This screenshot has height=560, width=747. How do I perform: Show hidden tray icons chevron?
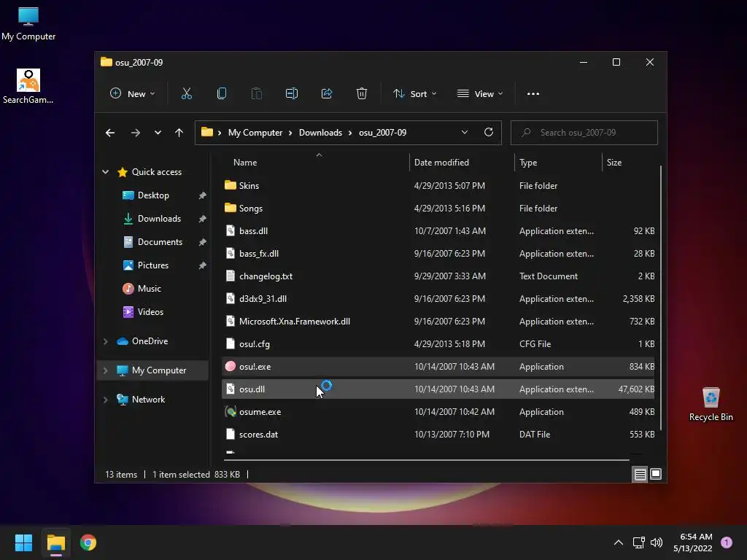pos(619,542)
